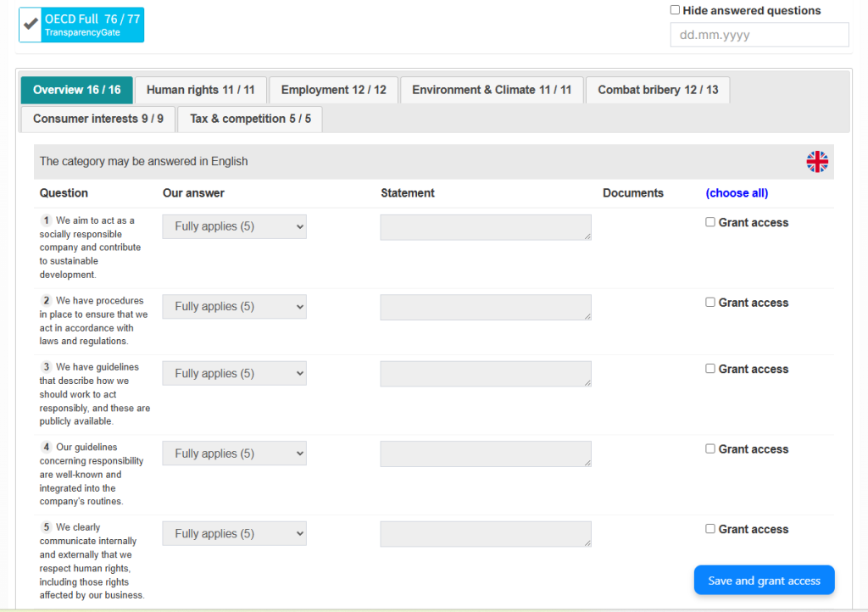Enable Grant access for question 1

coord(710,222)
